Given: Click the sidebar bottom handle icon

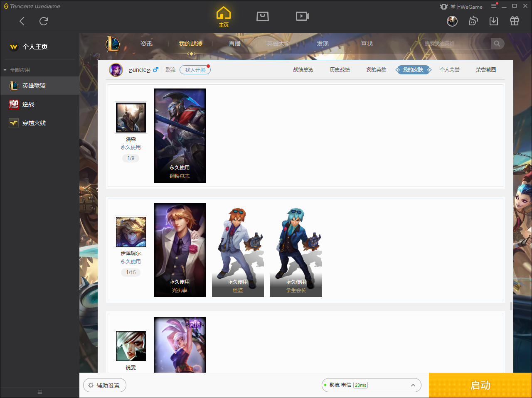Looking at the screenshot, I should pos(40,392).
